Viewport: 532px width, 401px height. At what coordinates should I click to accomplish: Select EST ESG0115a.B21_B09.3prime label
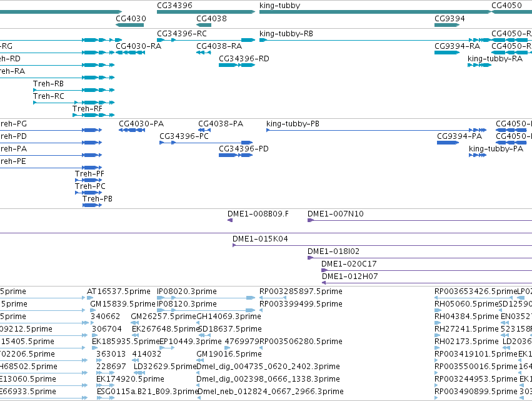tap(148, 392)
